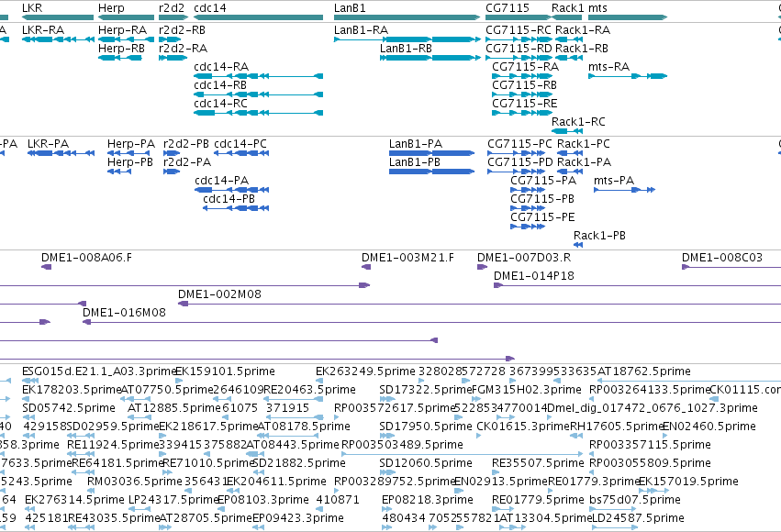Select the Herp gene bar
781x532 pixels.
(126, 17)
